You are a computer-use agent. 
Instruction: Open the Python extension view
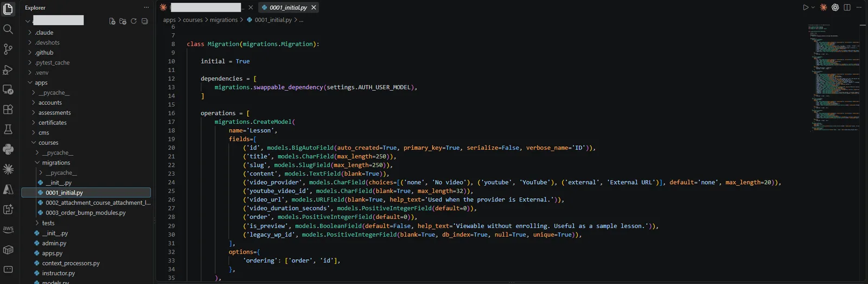pyautogui.click(x=8, y=149)
